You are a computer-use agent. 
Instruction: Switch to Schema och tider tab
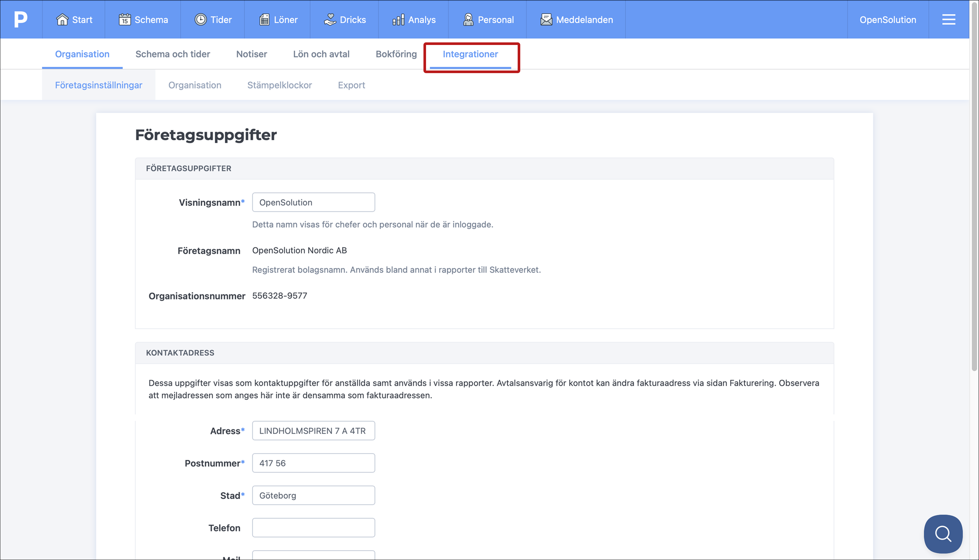coord(173,54)
